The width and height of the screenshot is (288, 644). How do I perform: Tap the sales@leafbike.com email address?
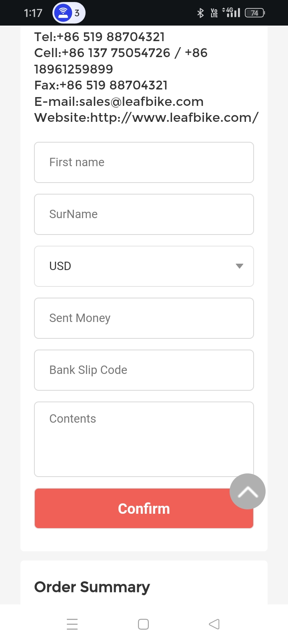[x=141, y=102]
